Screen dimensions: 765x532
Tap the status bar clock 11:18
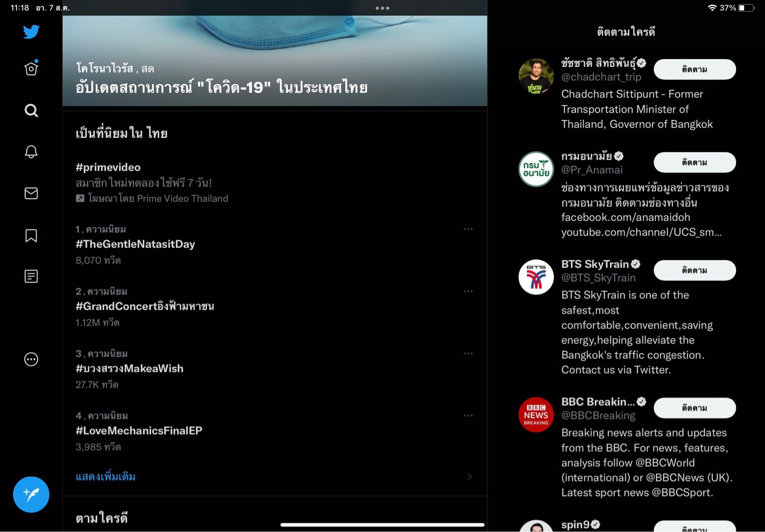click(20, 8)
